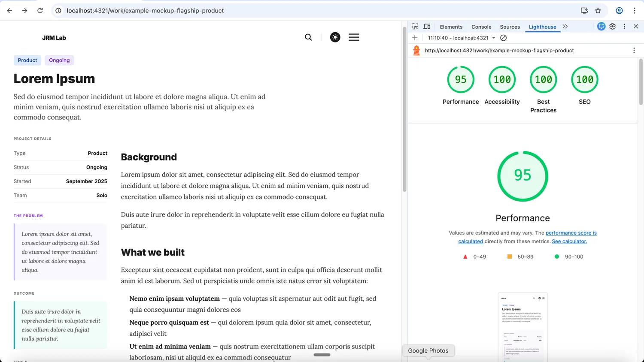Screen dimensions: 644x362
Task: Switch to the Elements tab
Action: [x=451, y=27]
